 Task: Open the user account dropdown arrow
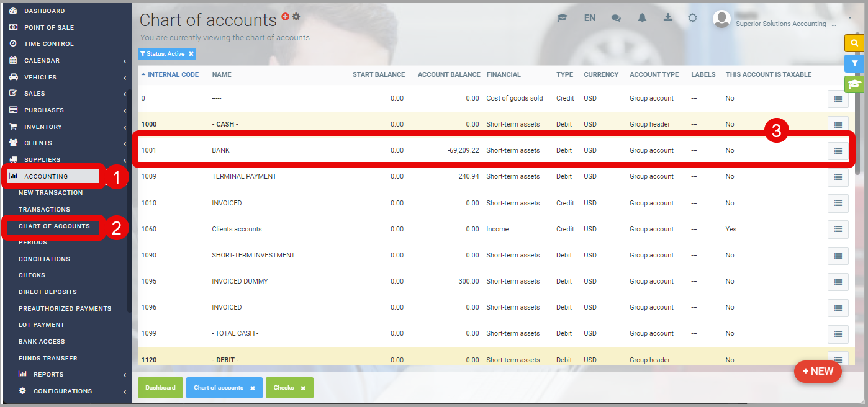[850, 18]
